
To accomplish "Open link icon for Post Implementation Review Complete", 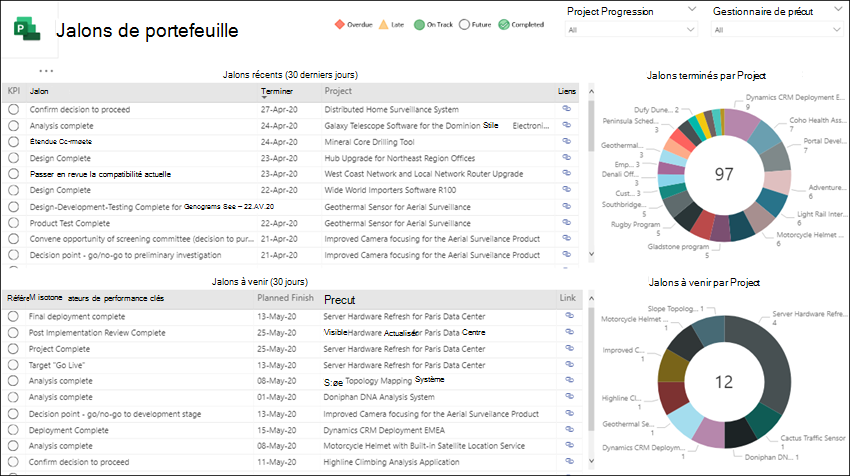I will tap(569, 331).
